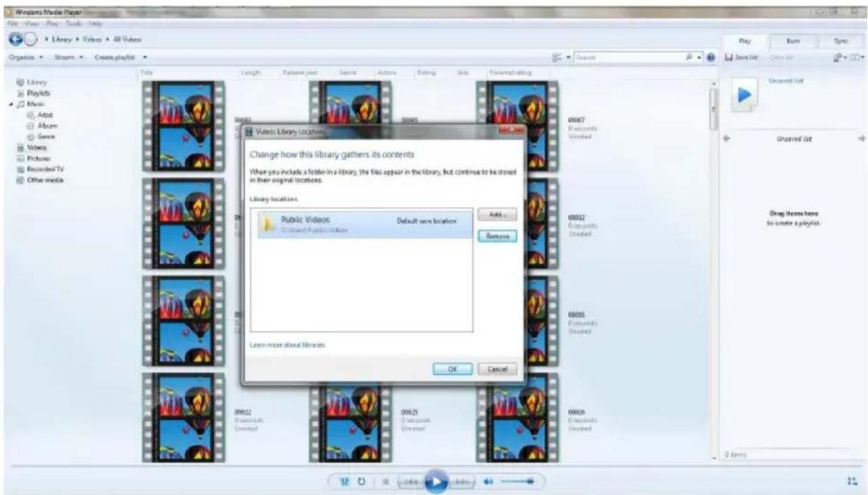Image resolution: width=868 pixels, height=495 pixels.
Task: Click the blue play placeholder in list pane
Action: coord(743,96)
